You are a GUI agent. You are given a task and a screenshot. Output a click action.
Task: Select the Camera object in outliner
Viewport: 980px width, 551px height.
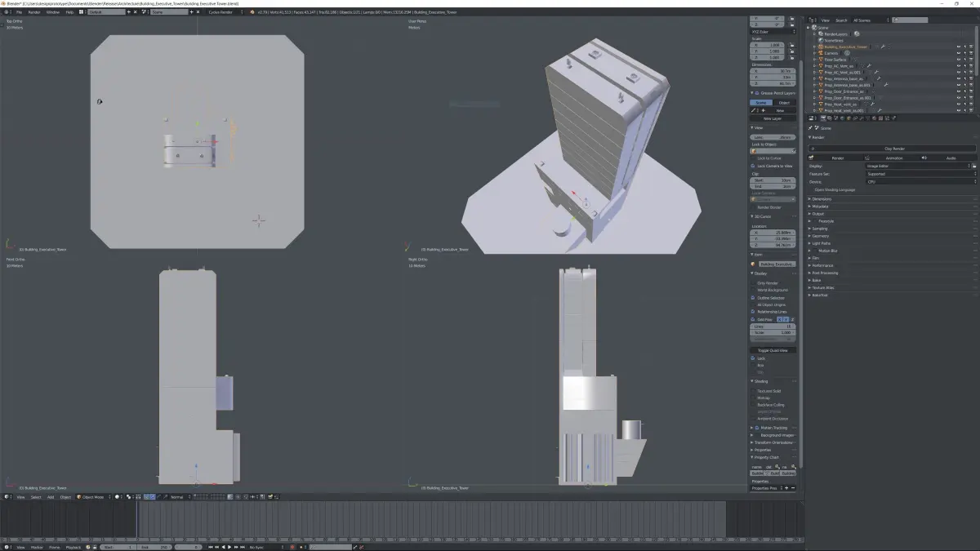coord(831,53)
